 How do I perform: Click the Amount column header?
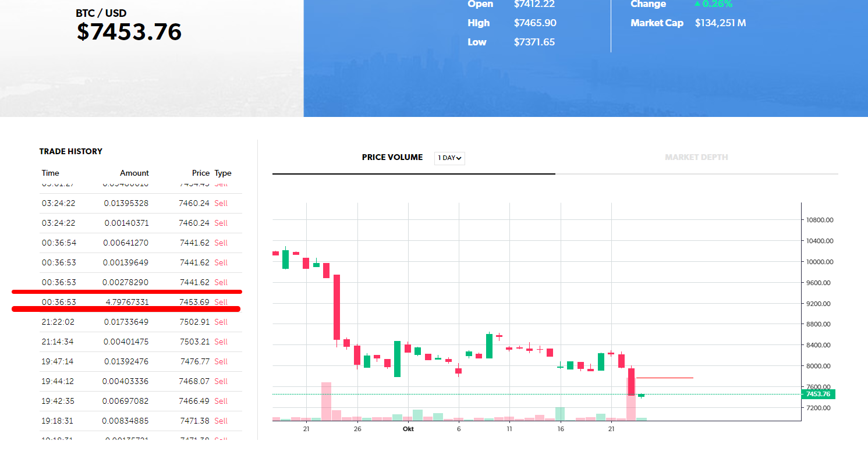pos(134,173)
